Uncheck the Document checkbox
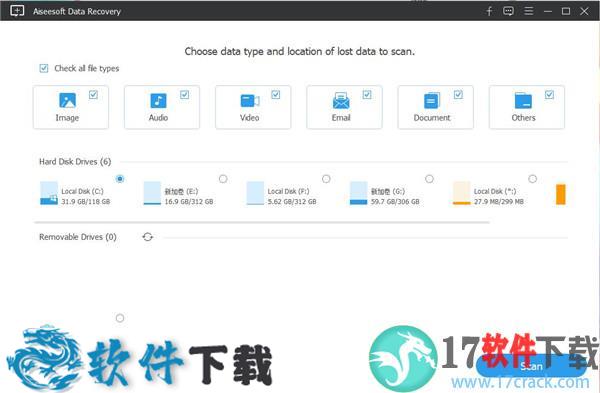Screen dimensions: 600x393 (458, 95)
